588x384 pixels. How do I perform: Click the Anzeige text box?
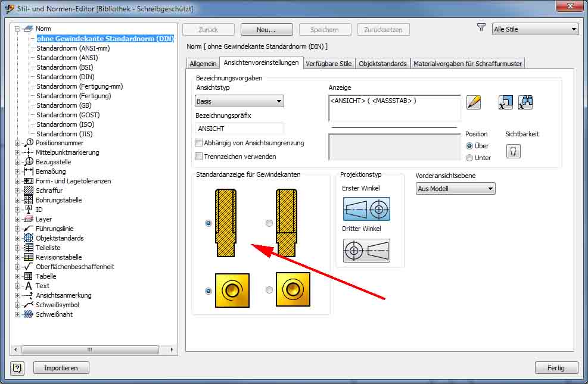click(394, 108)
